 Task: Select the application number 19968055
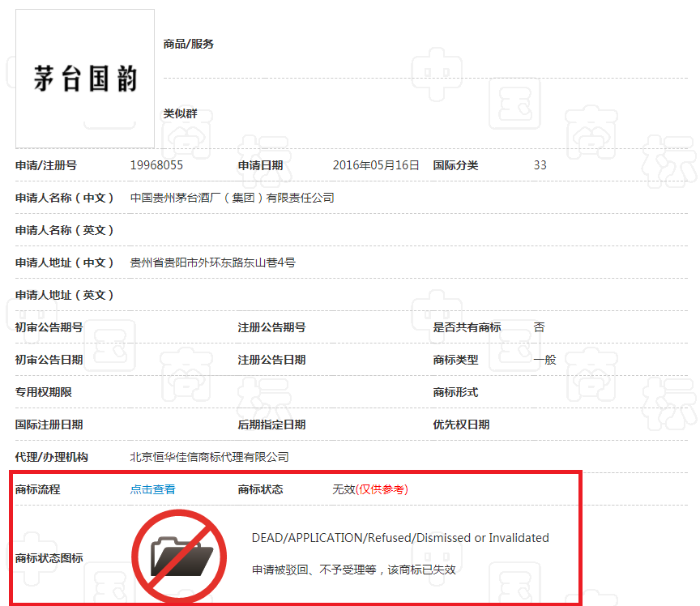click(156, 165)
